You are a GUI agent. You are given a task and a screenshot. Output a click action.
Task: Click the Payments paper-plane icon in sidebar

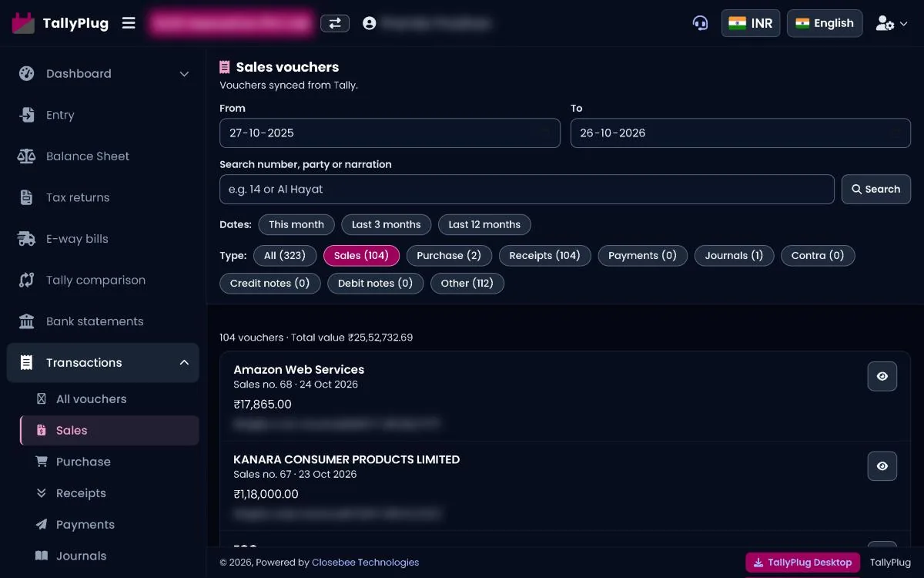coord(42,525)
